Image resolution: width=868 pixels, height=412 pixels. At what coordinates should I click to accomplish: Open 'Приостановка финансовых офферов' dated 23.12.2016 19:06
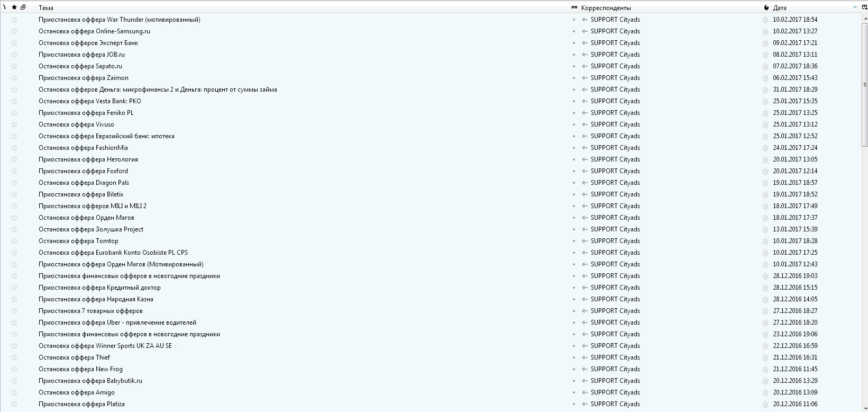(x=129, y=334)
